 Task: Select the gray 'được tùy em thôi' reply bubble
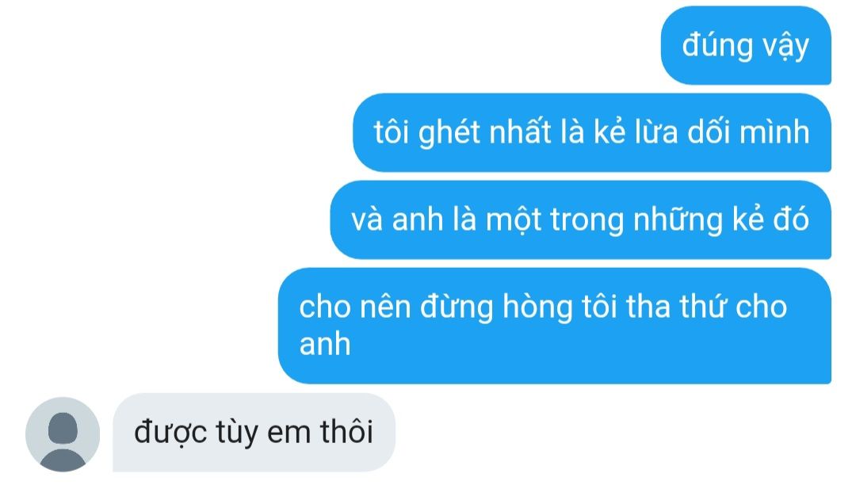(254, 433)
